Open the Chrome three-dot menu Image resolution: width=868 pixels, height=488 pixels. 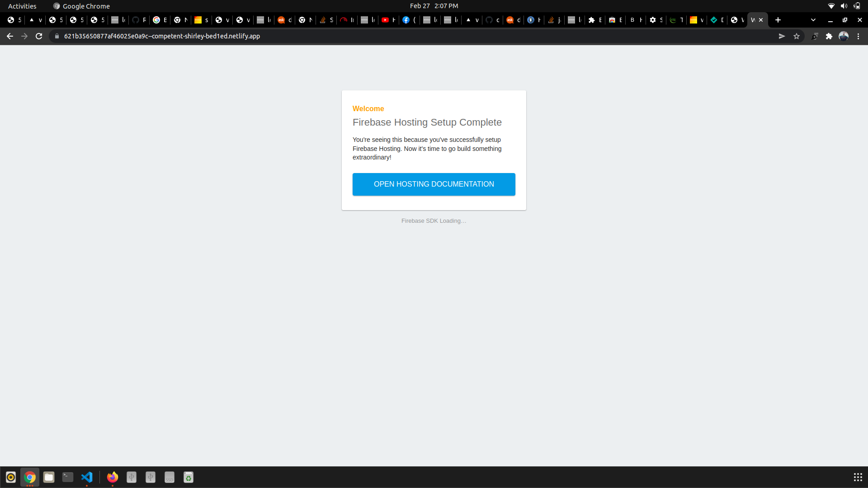pos(858,36)
